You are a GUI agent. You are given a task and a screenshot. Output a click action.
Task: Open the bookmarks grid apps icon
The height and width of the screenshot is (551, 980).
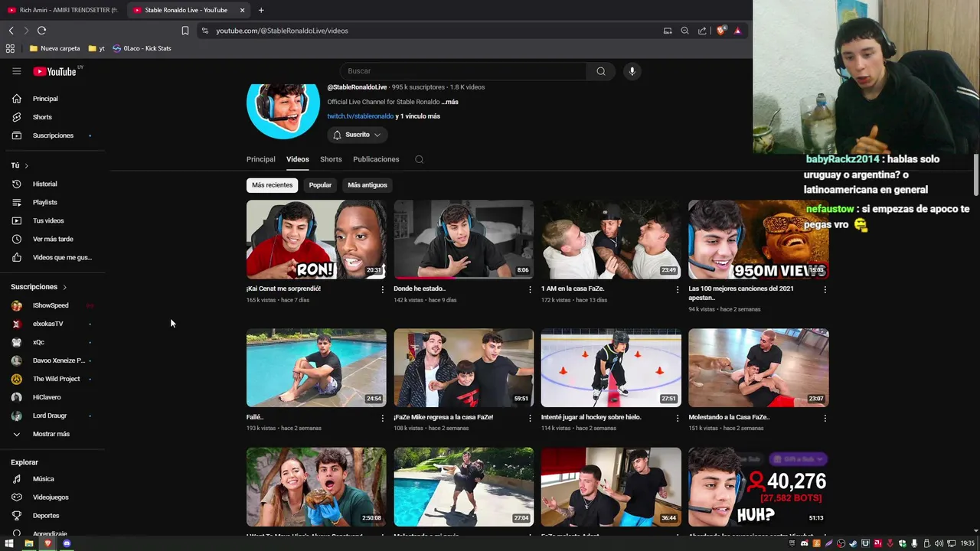[x=10, y=48]
